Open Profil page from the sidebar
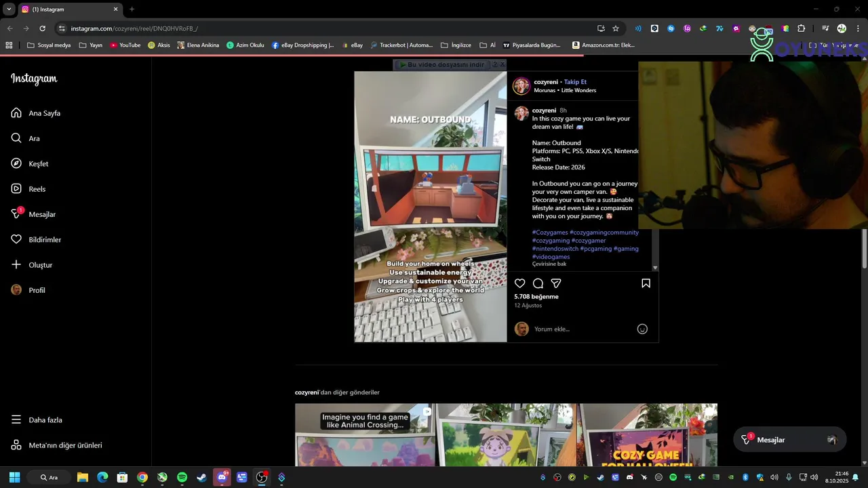The width and height of the screenshot is (868, 488). coord(28,290)
